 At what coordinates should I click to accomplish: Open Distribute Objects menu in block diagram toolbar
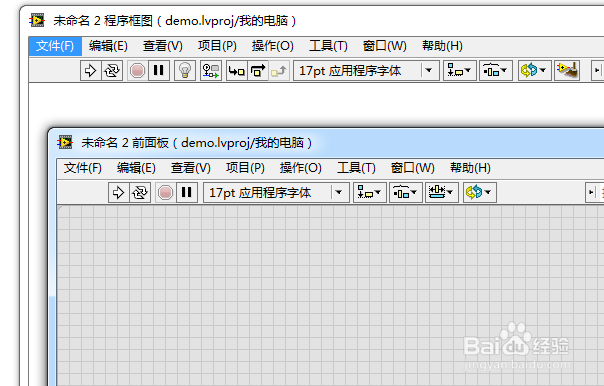[495, 70]
